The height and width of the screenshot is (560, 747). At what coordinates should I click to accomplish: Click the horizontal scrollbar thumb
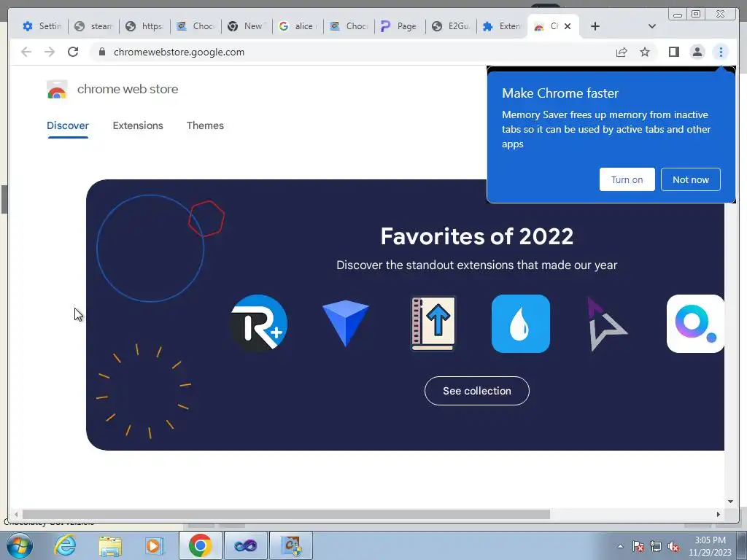286,514
